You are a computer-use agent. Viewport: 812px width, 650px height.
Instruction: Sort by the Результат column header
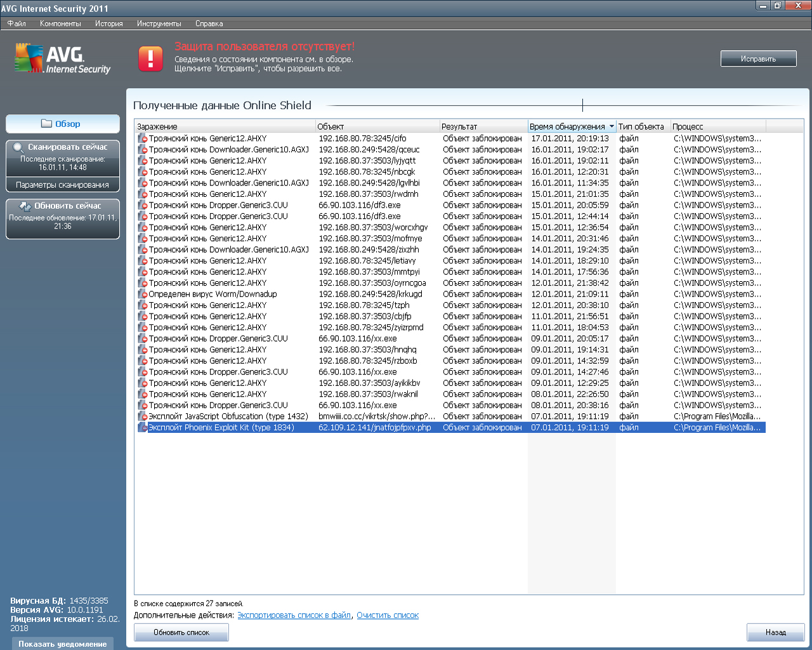484,126
